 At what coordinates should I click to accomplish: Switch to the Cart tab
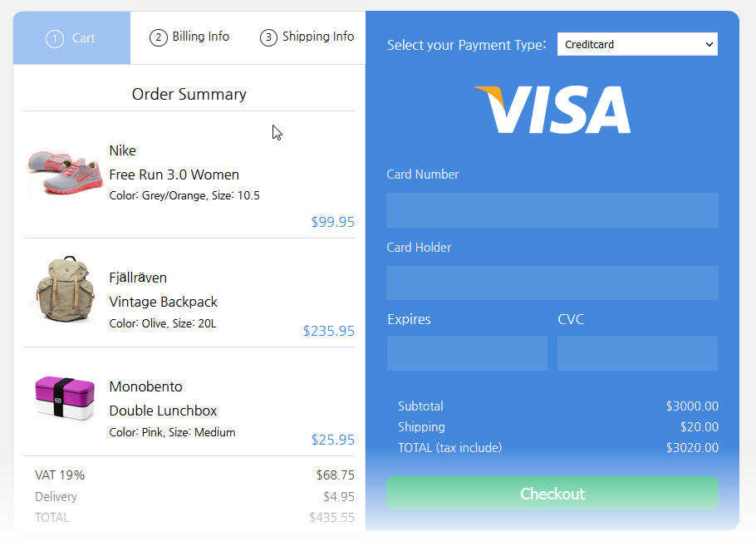point(71,38)
